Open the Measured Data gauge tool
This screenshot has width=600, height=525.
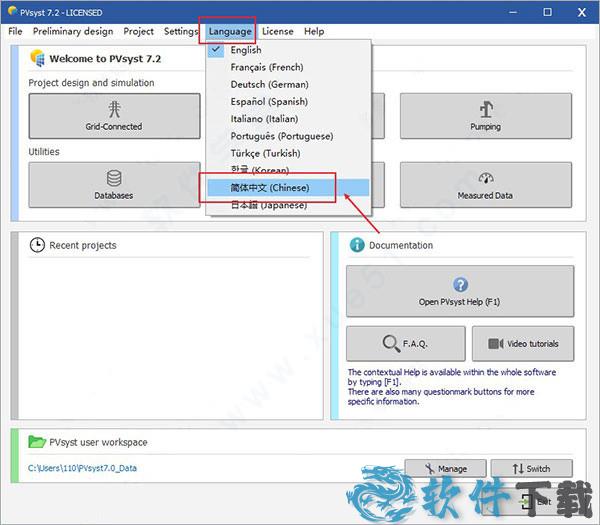point(485,184)
